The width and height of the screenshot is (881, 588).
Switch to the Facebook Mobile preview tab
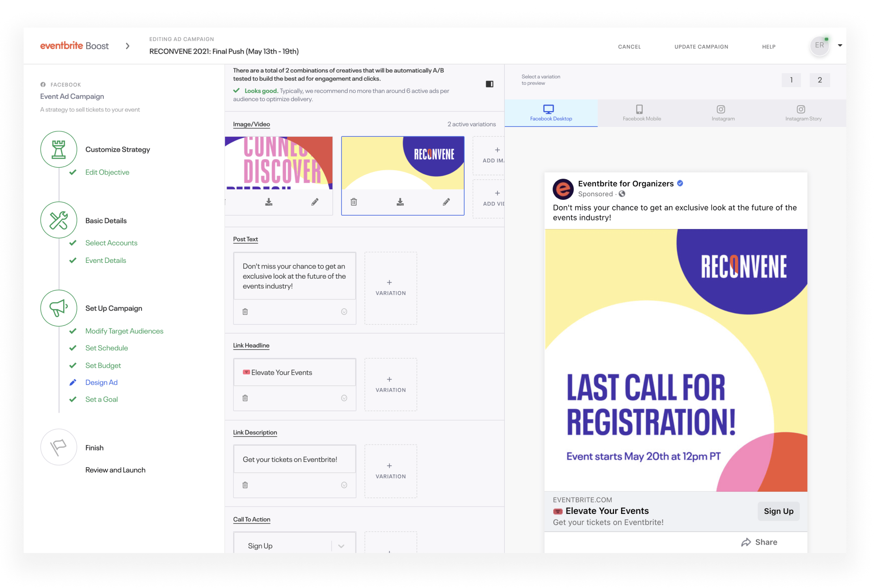[641, 113]
